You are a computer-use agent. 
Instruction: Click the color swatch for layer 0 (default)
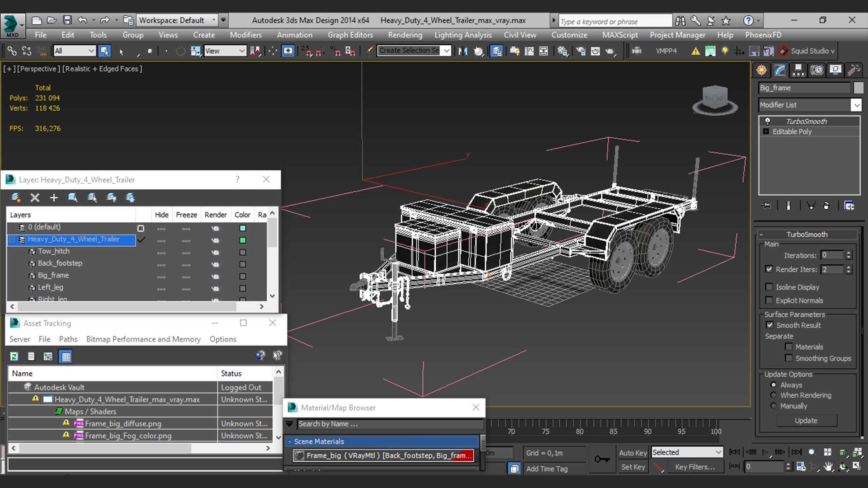(242, 228)
